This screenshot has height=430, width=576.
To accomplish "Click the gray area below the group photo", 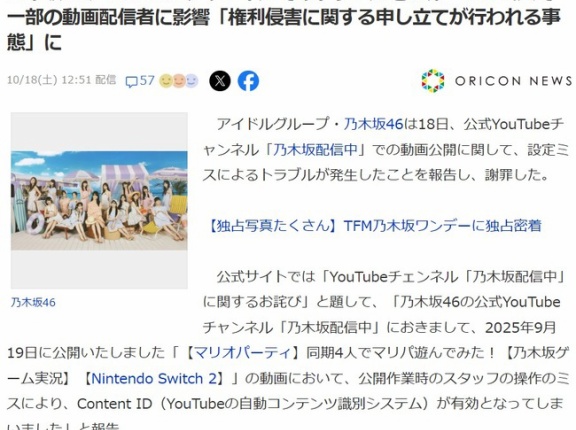I will click(x=99, y=269).
